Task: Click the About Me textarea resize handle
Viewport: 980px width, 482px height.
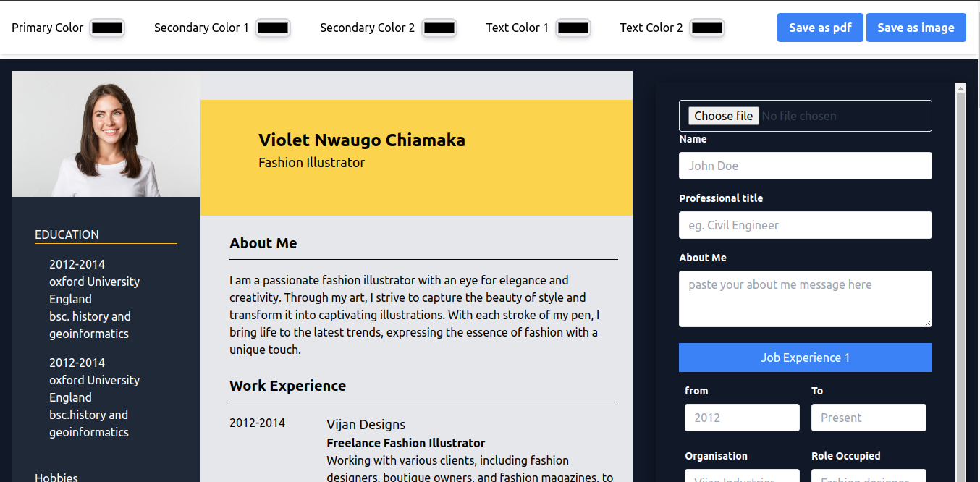Action: click(928, 323)
